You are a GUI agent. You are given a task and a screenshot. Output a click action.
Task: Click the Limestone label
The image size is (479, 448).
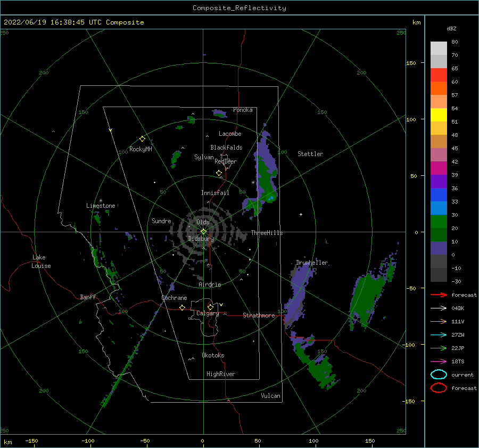(x=101, y=206)
